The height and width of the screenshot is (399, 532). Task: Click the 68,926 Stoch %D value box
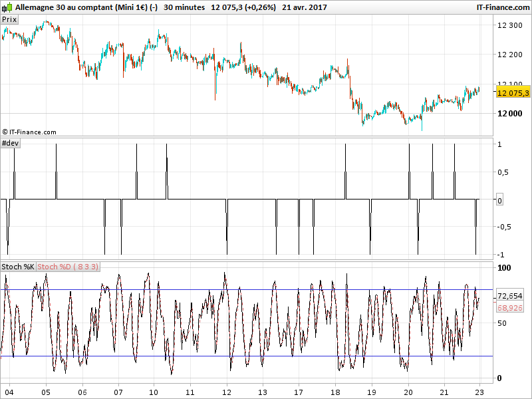tap(510, 308)
